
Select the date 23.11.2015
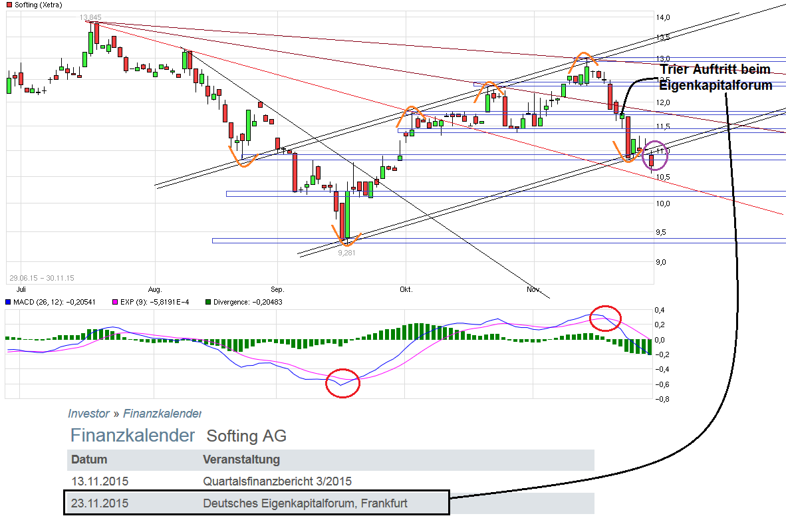(x=100, y=503)
